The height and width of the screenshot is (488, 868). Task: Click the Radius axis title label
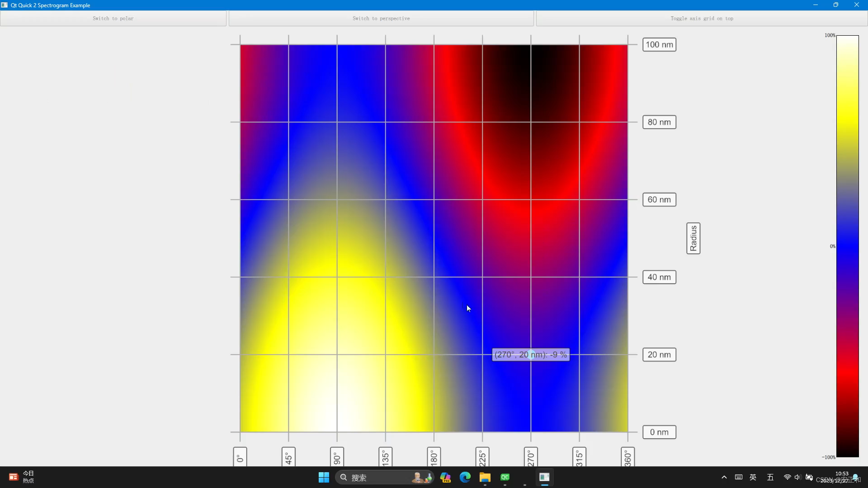pyautogui.click(x=693, y=238)
